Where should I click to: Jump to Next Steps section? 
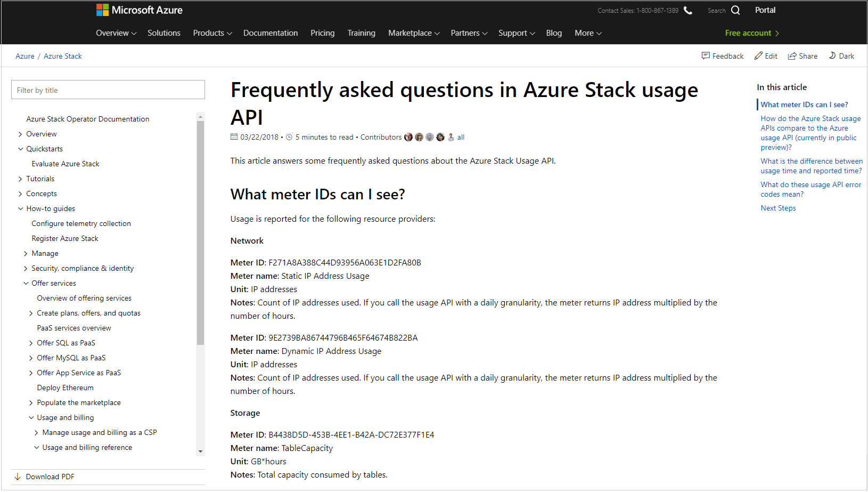coord(778,208)
